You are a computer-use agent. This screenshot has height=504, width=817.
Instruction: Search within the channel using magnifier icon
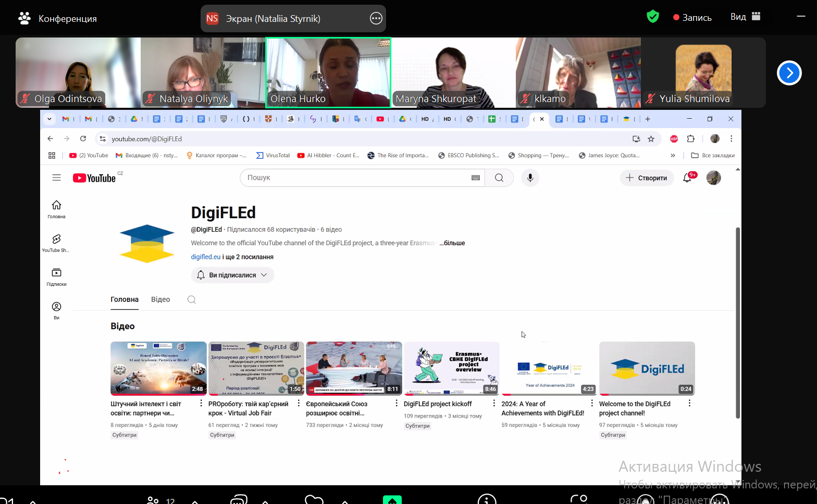(x=192, y=299)
